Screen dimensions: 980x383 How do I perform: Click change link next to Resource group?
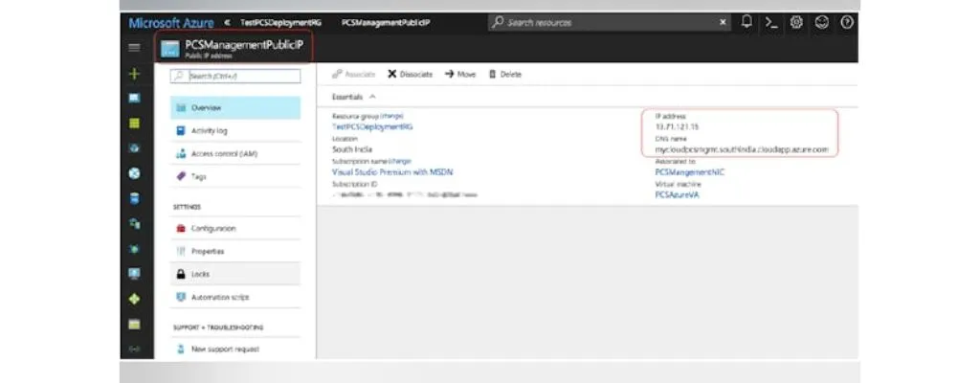coord(391,116)
